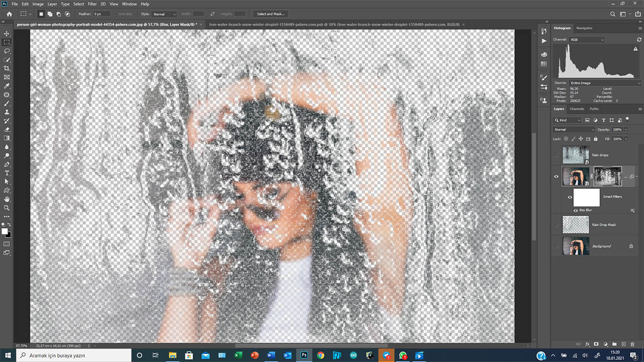The image size is (644, 362).
Task: Select the Type tool
Action: pyautogui.click(x=7, y=173)
